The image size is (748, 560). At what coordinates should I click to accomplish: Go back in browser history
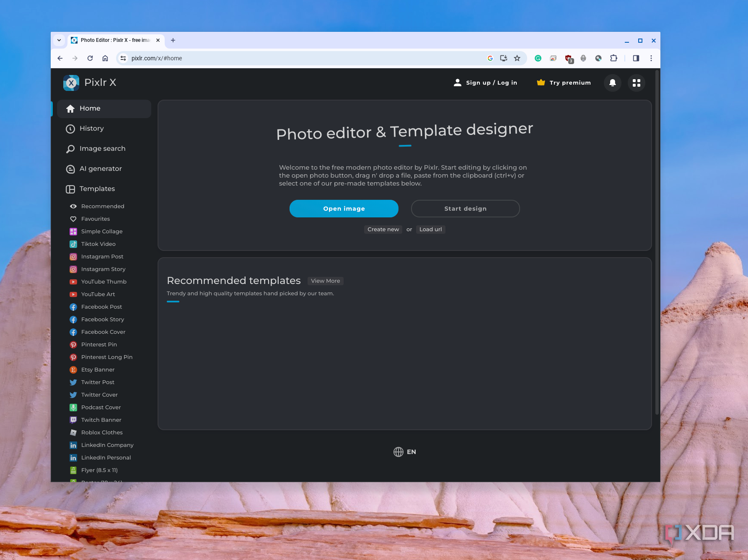coord(60,58)
